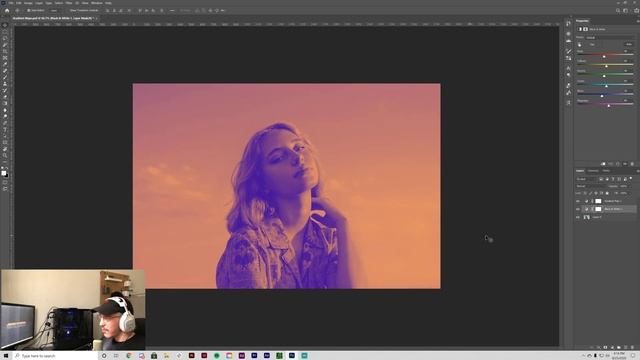Open the layer Kind filter dropdown
This screenshot has width=640, height=360.
(x=586, y=179)
